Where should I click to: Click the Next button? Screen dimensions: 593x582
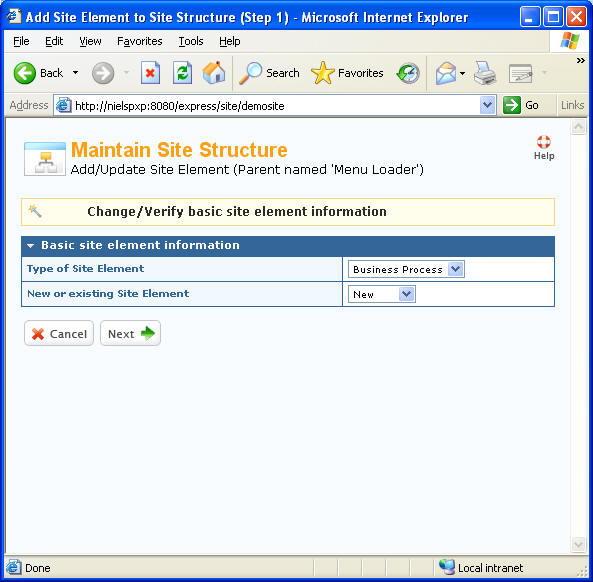pos(130,333)
